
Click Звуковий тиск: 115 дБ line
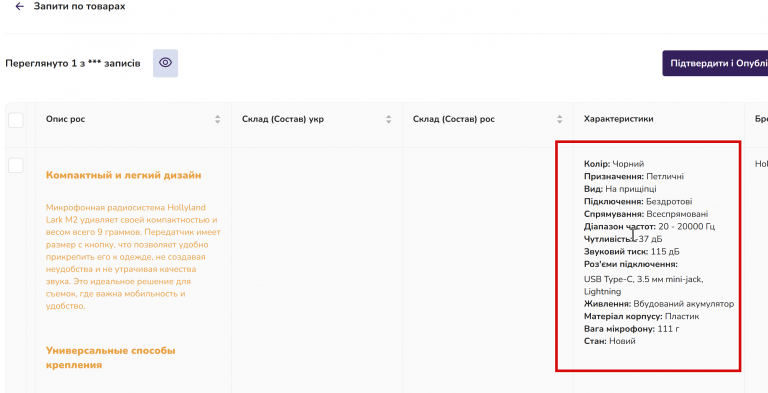click(632, 252)
